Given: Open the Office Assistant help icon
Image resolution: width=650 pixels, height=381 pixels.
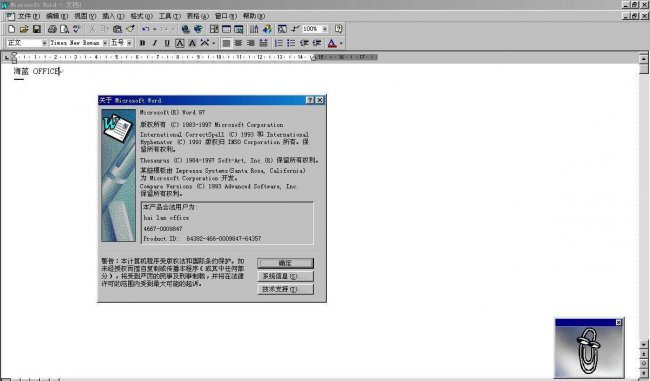Looking at the screenshot, I should [339, 29].
